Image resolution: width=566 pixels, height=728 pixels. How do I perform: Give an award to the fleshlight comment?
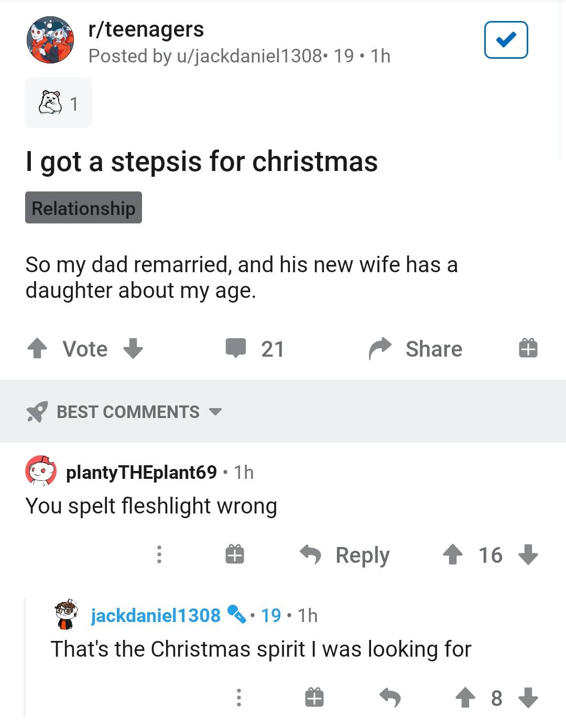tap(234, 554)
